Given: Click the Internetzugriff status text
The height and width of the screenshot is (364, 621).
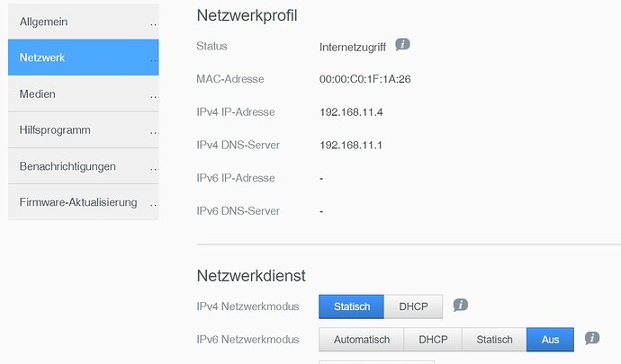Looking at the screenshot, I should click(x=353, y=46).
